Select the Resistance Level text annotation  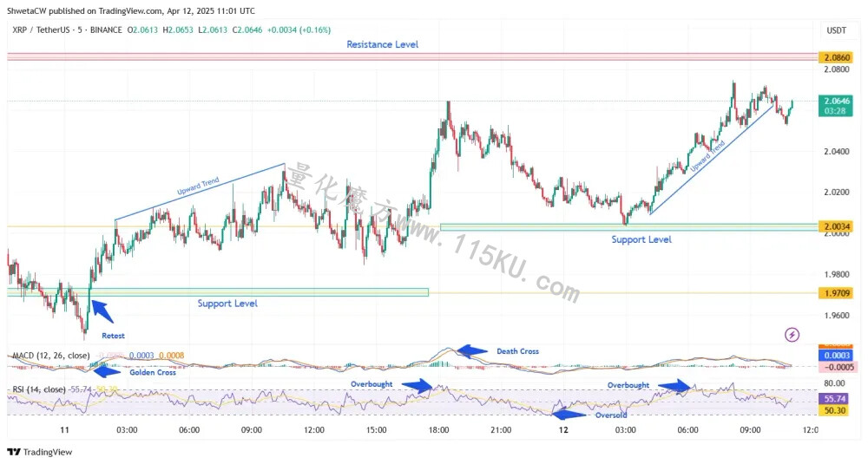(x=383, y=44)
